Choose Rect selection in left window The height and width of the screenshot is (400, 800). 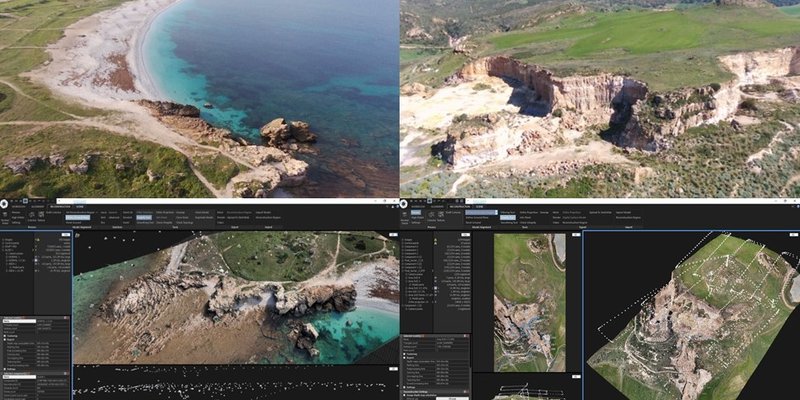pos(103,217)
